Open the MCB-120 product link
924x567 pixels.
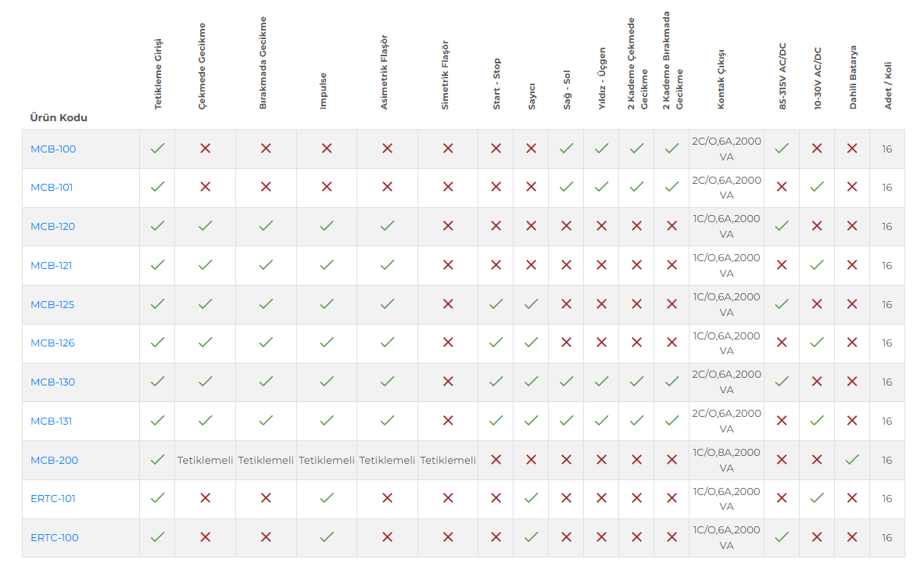coord(53,226)
